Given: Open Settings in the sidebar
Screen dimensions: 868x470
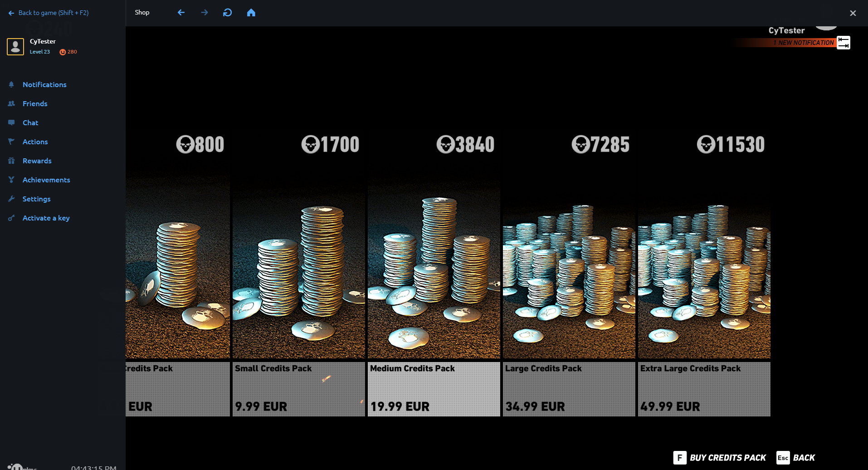Looking at the screenshot, I should (x=37, y=199).
